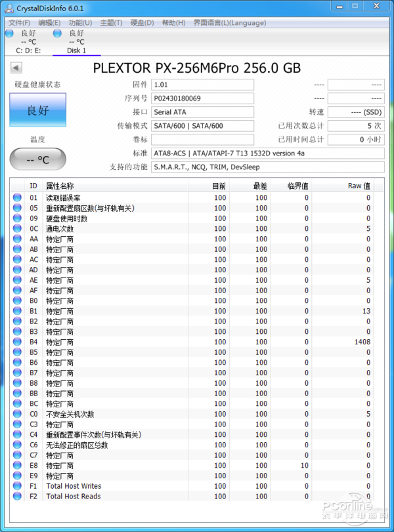Click status icon of row B0

(x=17, y=300)
